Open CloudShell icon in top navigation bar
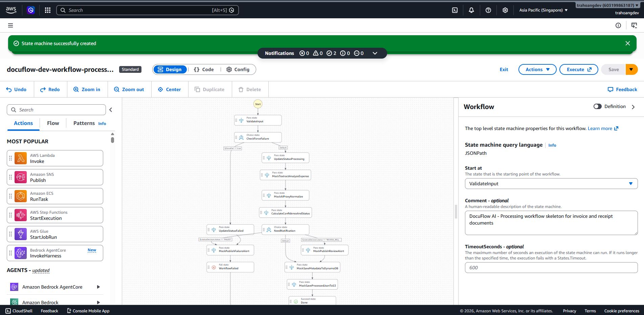Screen dimensions: 644x315 coord(455,10)
